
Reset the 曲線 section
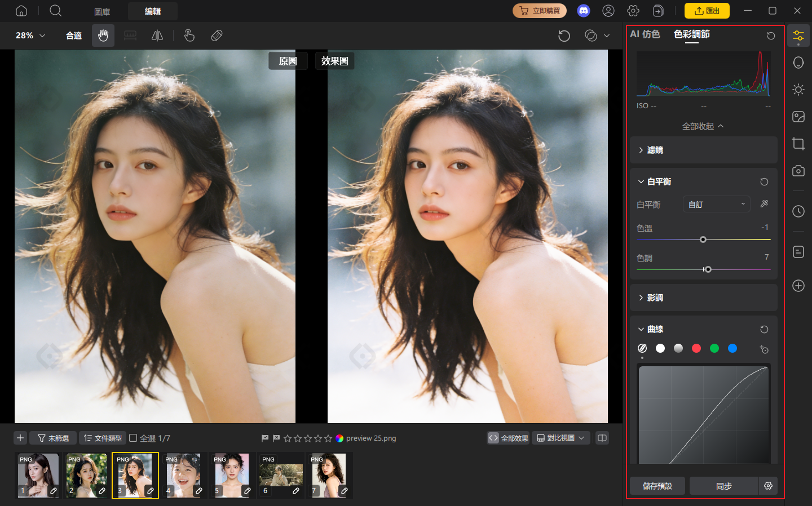click(764, 329)
